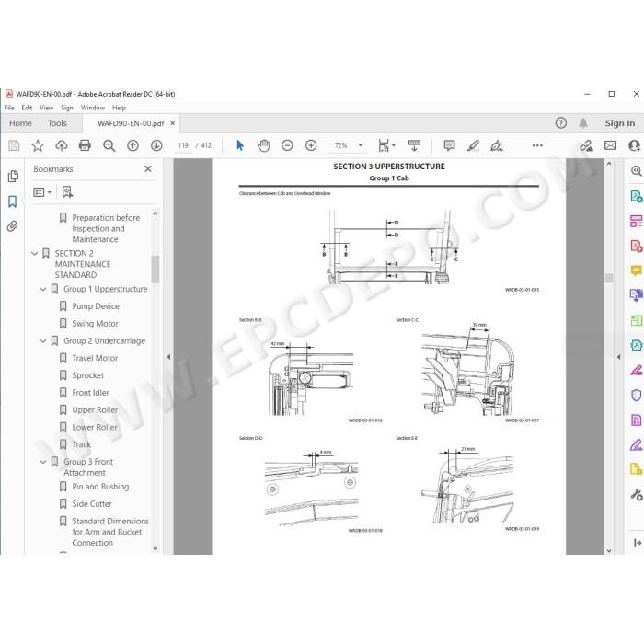644x644 pixels.
Task: Collapse the SECTION 2 MAINTENANCE STANDARD bookmark
Action: point(35,253)
